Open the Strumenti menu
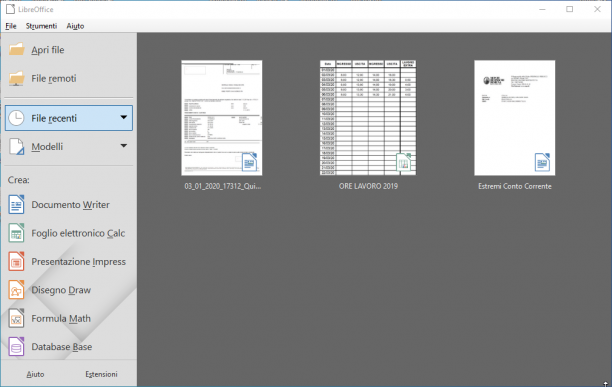612x387 pixels. pos(41,26)
